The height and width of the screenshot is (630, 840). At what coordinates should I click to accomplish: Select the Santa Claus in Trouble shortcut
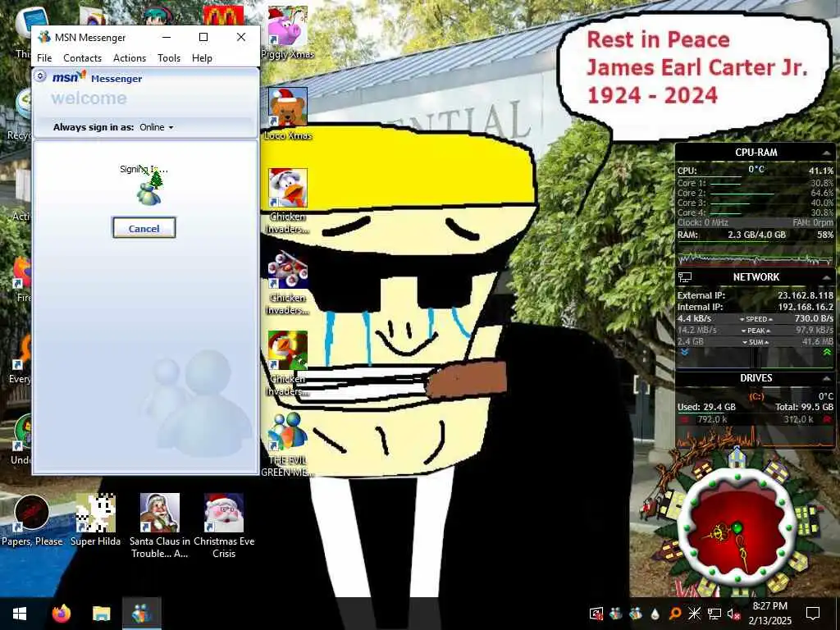[160, 526]
